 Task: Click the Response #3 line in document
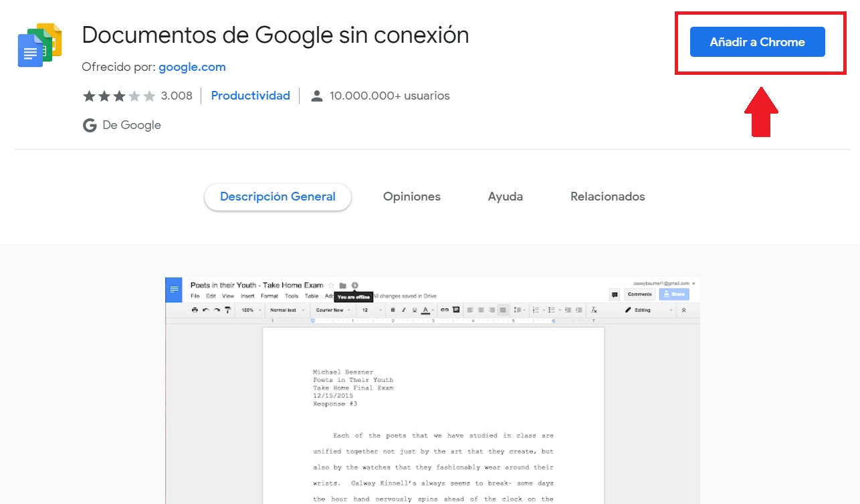pyautogui.click(x=335, y=404)
